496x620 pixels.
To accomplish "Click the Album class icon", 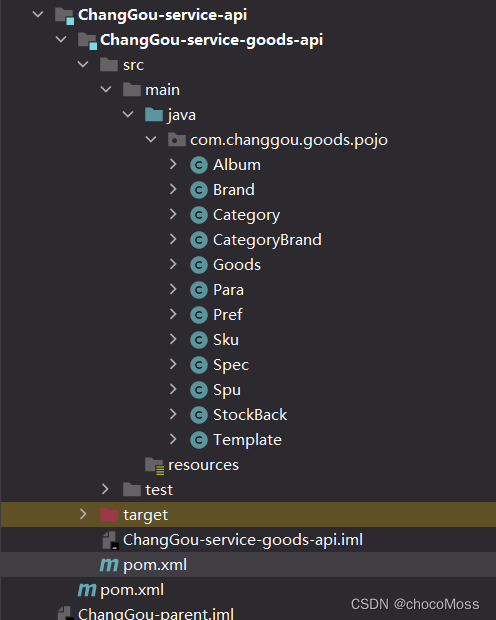I will point(199,165).
